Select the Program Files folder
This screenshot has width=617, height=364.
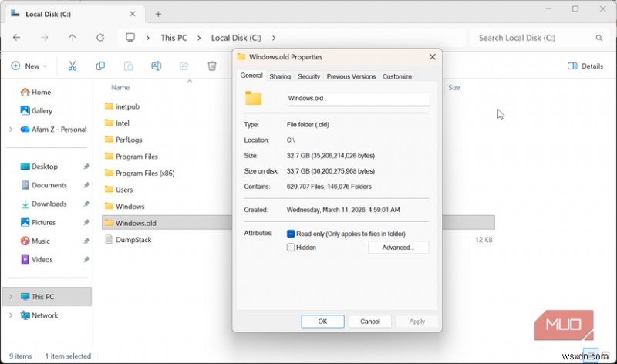point(131,157)
